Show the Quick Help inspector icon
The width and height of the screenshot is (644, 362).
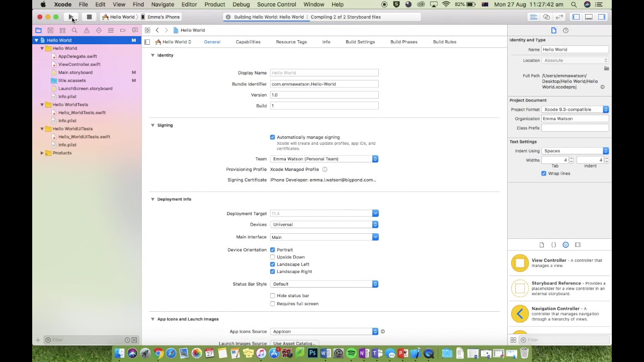tap(566, 30)
